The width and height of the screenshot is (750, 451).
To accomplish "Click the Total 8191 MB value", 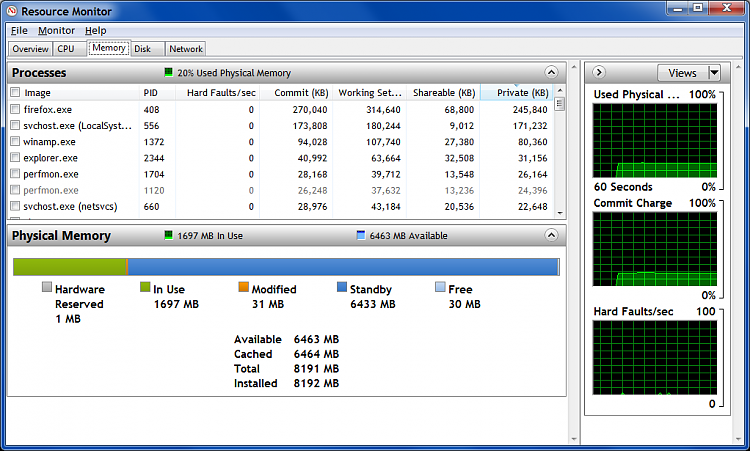I will coord(316,368).
